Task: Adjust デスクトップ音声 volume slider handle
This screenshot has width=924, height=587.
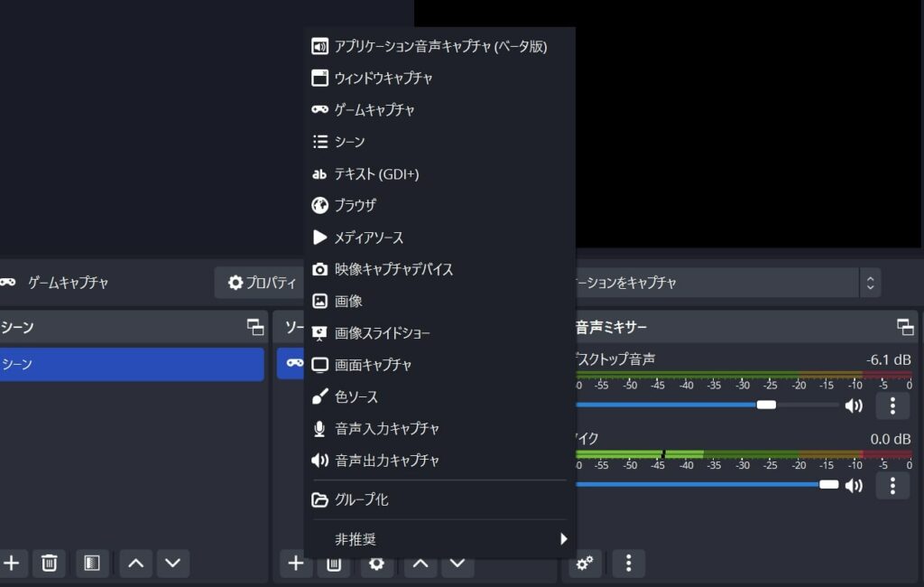Action: tap(766, 405)
